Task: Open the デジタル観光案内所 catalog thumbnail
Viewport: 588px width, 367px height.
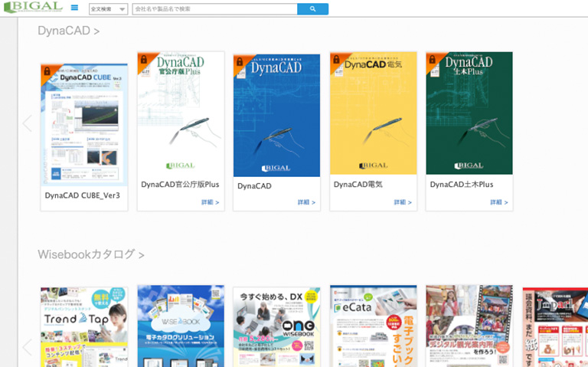Action: 469,326
